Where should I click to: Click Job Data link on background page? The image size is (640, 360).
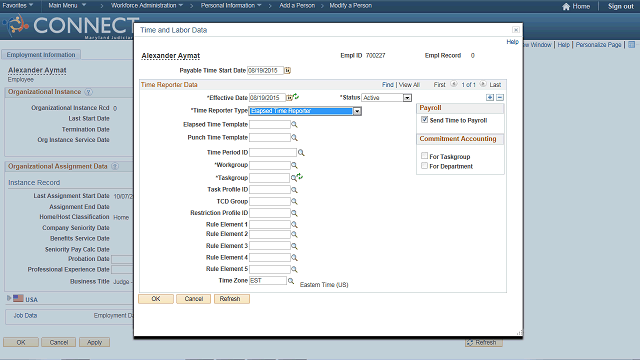coord(25,316)
